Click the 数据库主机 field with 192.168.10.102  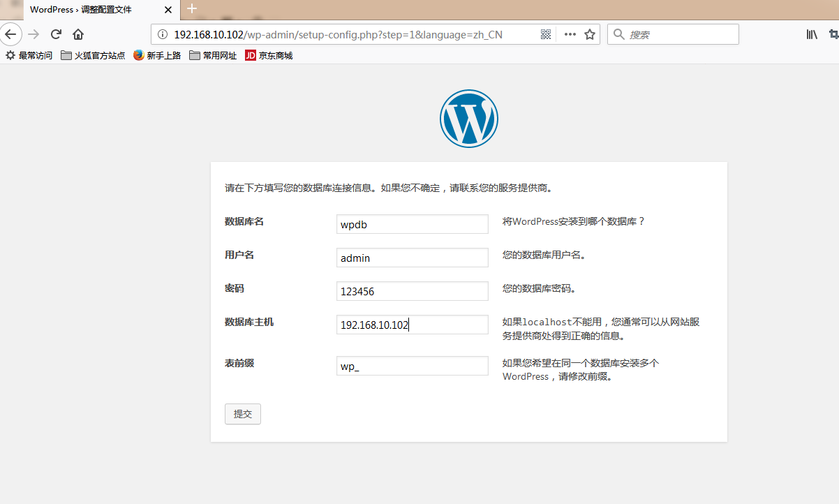413,325
